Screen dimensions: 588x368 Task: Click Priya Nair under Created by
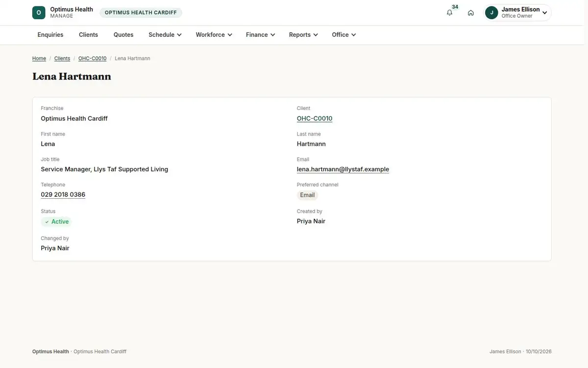tap(311, 221)
